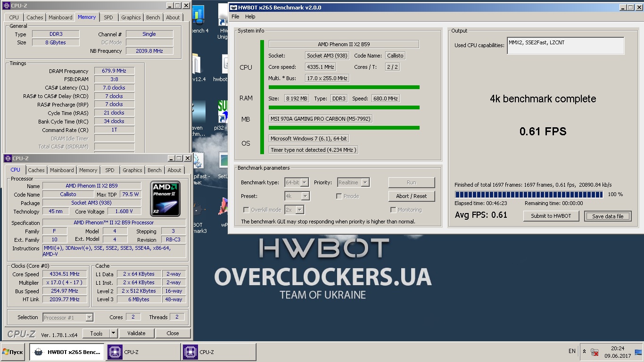
Task: Toggle the Monitoring checkbox
Action: pyautogui.click(x=393, y=210)
